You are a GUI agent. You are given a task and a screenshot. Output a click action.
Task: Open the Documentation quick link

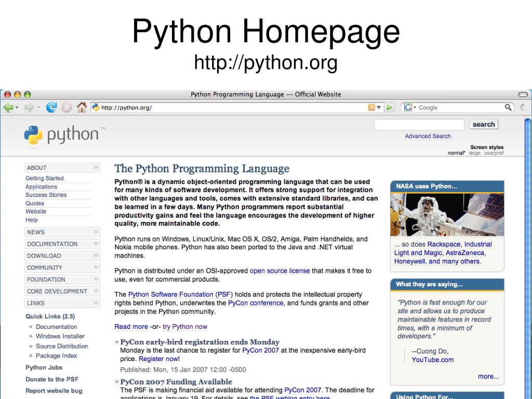click(x=56, y=327)
